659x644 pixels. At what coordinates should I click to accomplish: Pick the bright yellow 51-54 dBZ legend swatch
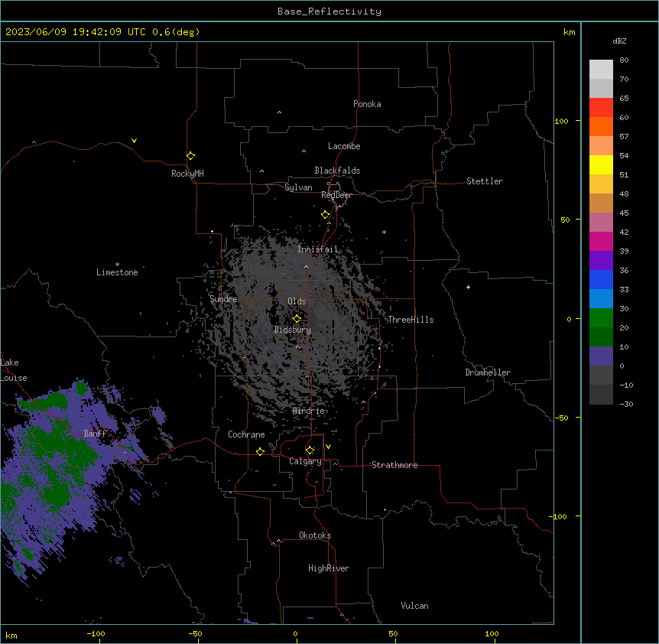[x=601, y=164]
